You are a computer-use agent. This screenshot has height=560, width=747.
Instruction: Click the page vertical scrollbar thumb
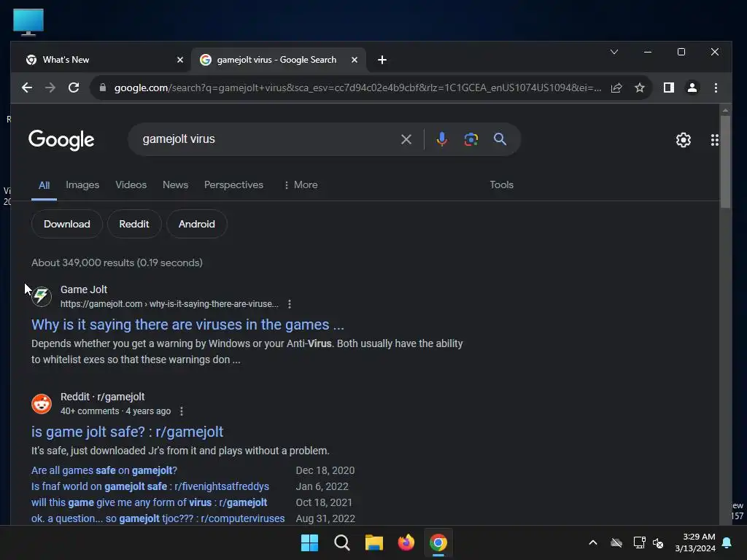[x=725, y=162]
